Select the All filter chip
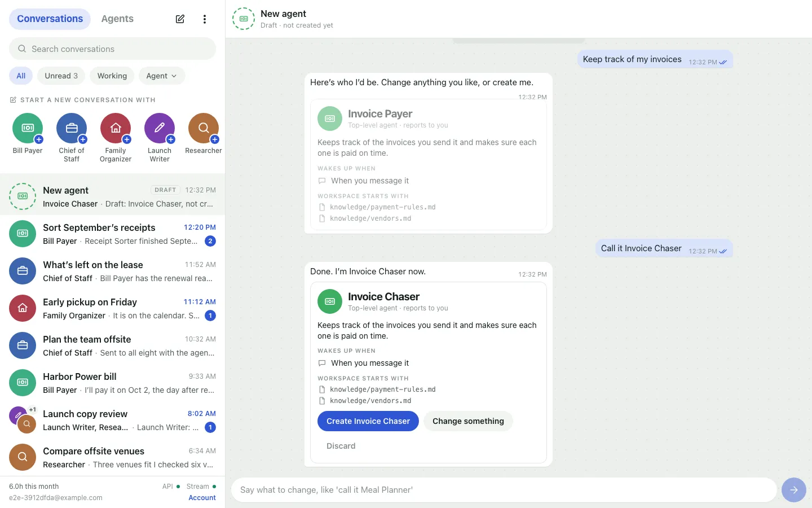Viewport: 812px width, 508px height. coord(21,76)
